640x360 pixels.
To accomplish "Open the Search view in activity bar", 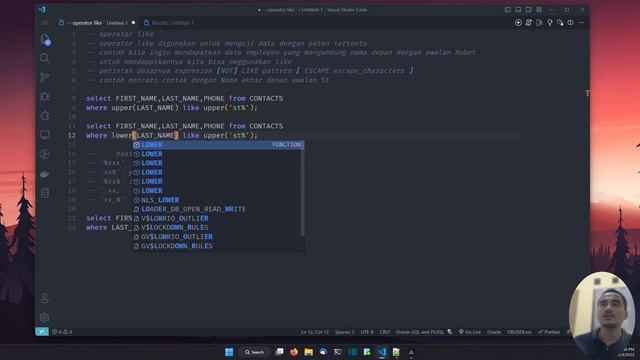I will tap(45, 58).
